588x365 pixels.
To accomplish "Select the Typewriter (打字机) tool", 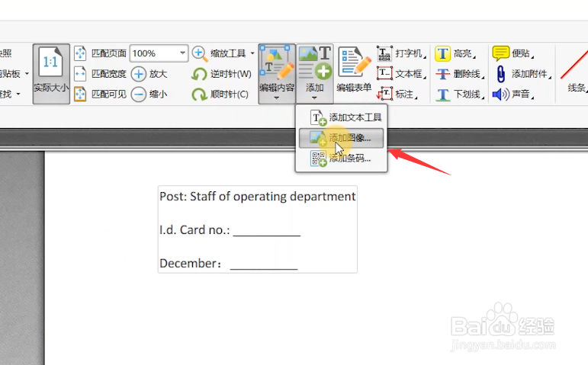I will tap(401, 53).
